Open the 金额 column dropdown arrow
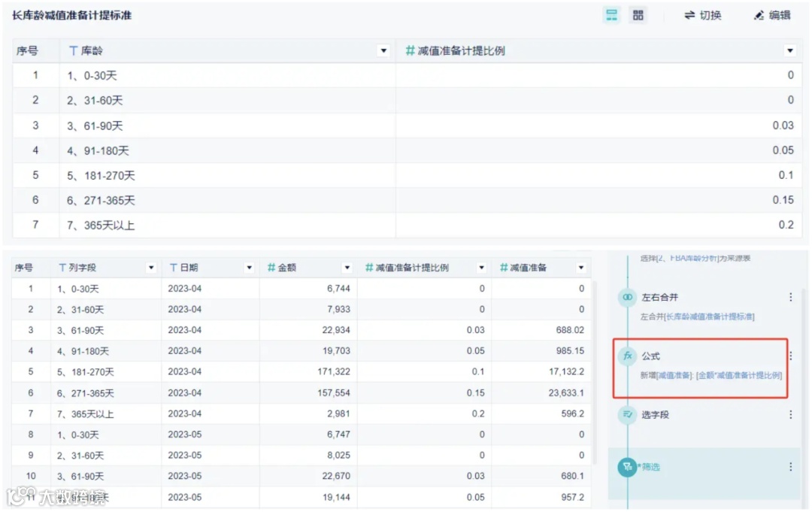Image resolution: width=812 pixels, height=512 pixels. point(346,267)
